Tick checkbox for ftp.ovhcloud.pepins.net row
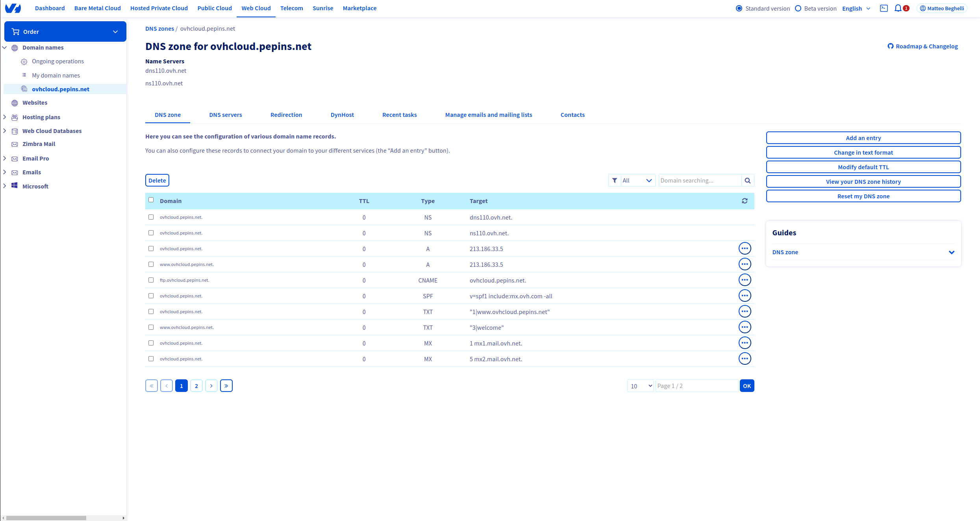The width and height of the screenshot is (980, 521). click(x=151, y=280)
